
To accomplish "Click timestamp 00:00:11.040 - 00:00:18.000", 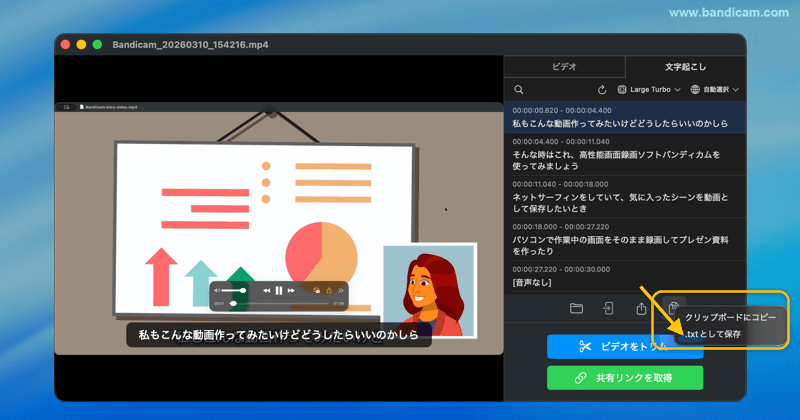I will coord(560,184).
